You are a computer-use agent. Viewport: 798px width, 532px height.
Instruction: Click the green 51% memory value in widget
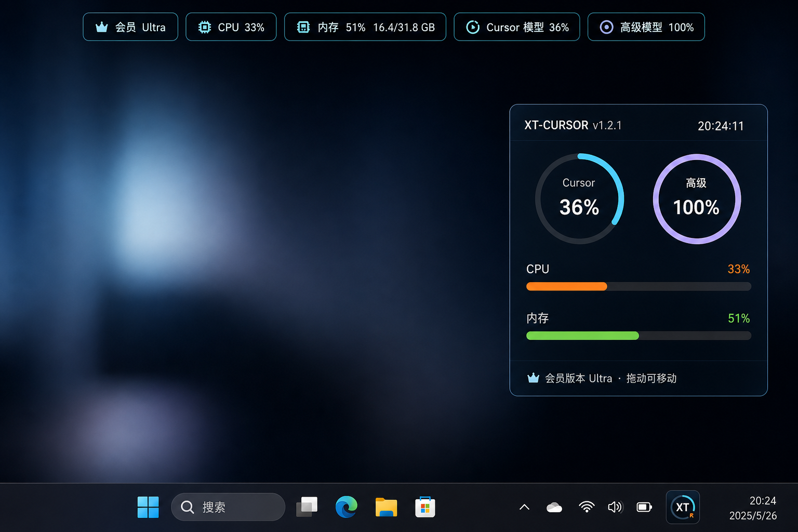point(739,318)
